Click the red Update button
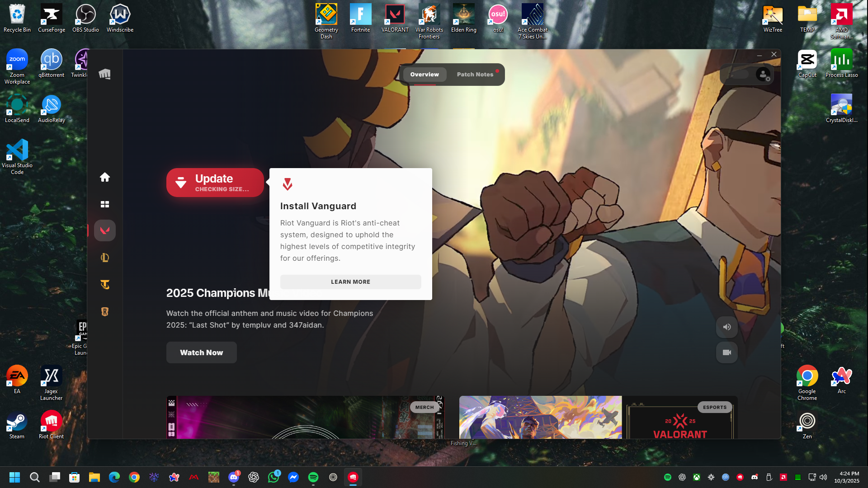 (215, 183)
